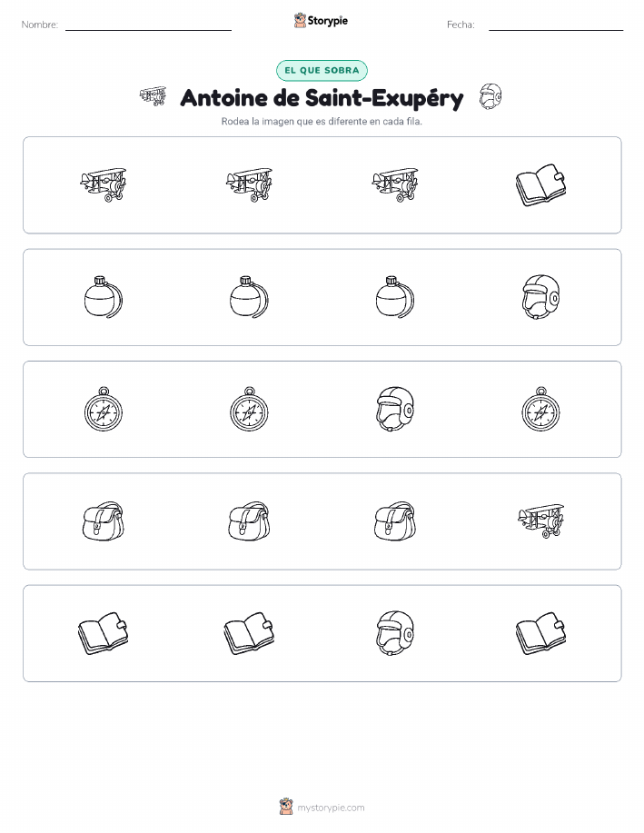This screenshot has height=833, width=644.
Task: Circle the open book in the first row
Action: coord(541,185)
